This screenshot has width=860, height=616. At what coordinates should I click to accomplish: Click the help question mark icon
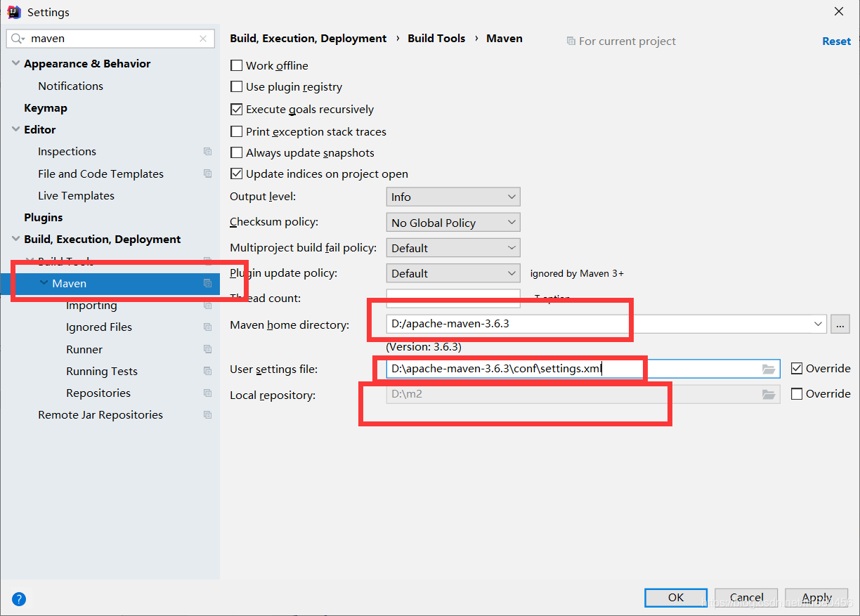click(19, 599)
